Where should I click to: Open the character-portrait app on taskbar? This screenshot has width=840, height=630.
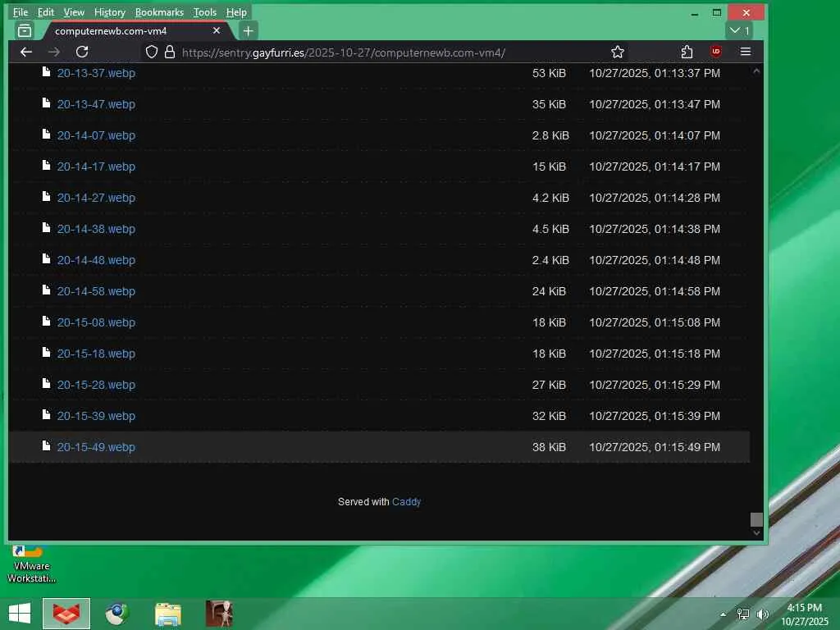click(x=219, y=614)
